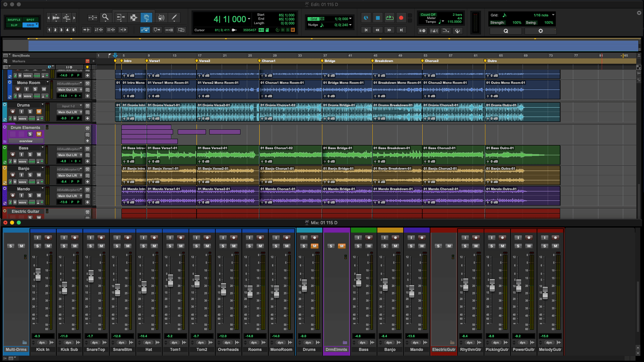The height and width of the screenshot is (362, 644).
Task: Click the Trim tool icon
Action: (120, 18)
